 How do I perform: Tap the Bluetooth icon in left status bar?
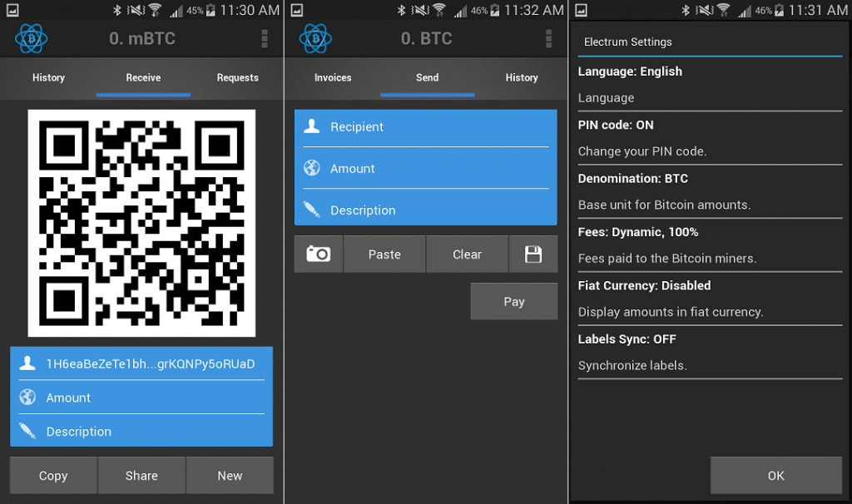click(116, 10)
